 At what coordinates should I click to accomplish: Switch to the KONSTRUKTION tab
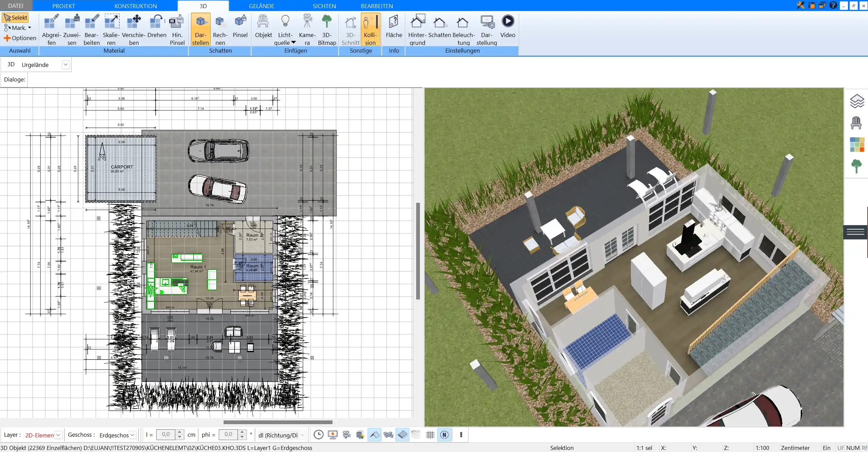(x=136, y=6)
